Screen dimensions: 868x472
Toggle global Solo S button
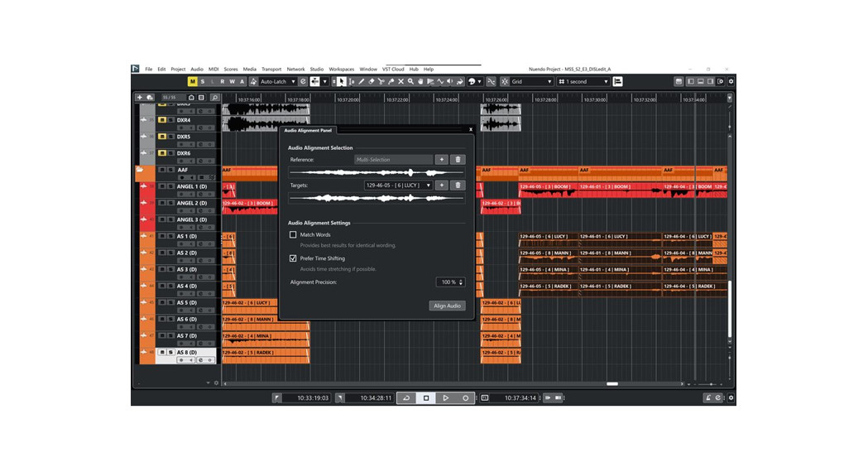click(x=203, y=81)
